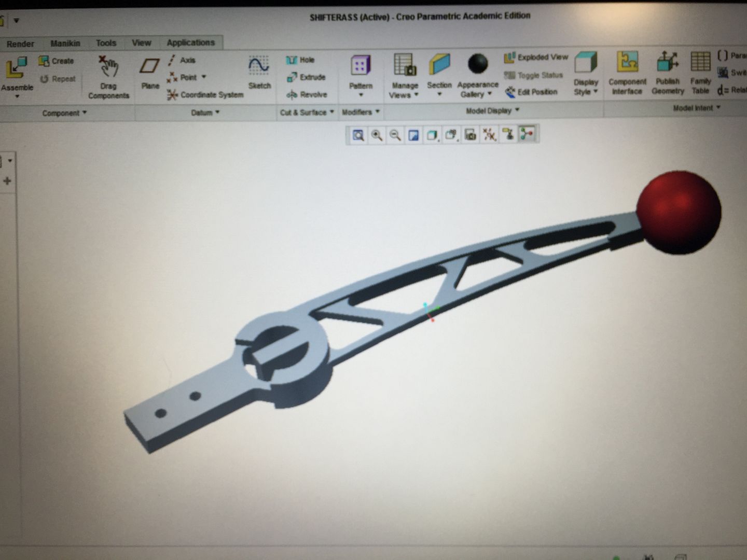Expand the Component group dropdown
The width and height of the screenshot is (747, 560).
64,113
